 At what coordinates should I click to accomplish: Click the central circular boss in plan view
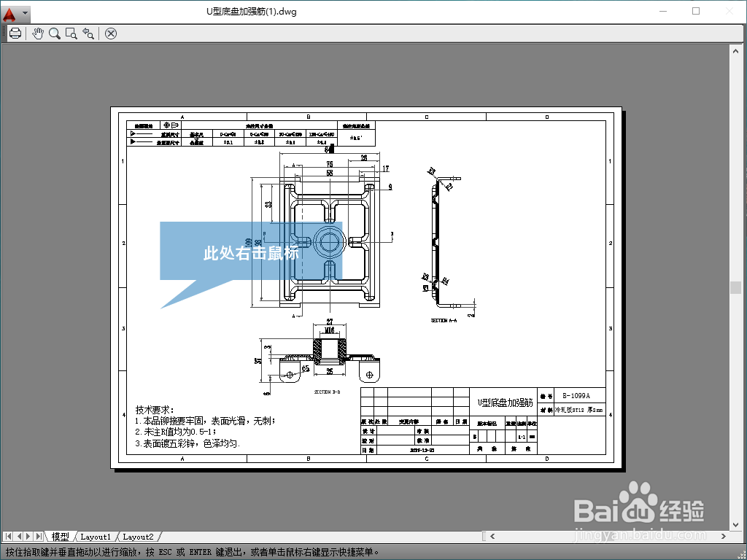(x=329, y=242)
